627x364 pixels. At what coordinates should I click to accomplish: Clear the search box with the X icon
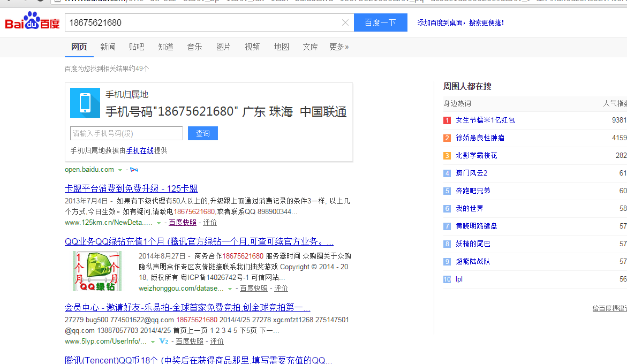click(x=345, y=23)
